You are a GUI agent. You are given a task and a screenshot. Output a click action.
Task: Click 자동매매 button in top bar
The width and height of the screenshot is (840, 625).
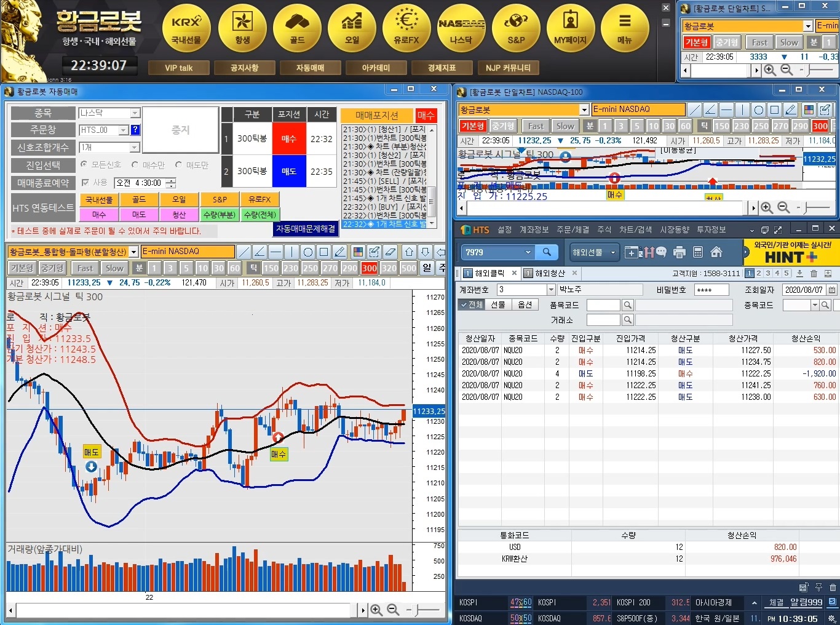310,68
